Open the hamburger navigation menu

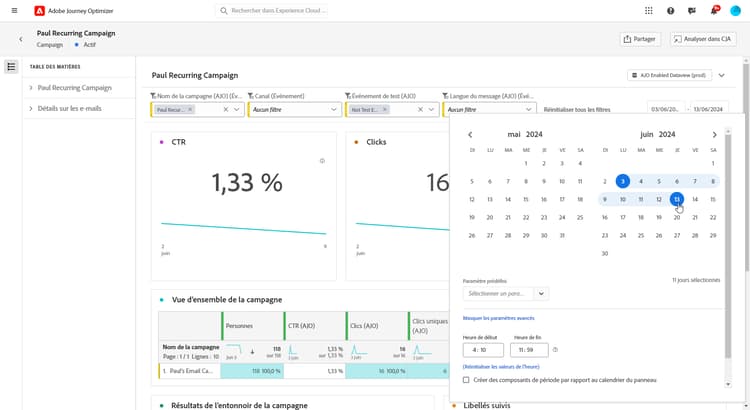click(x=14, y=11)
